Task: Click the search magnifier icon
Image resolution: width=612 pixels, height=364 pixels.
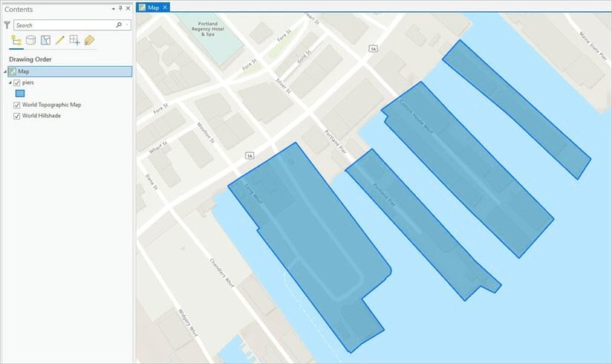Action: coord(119,25)
